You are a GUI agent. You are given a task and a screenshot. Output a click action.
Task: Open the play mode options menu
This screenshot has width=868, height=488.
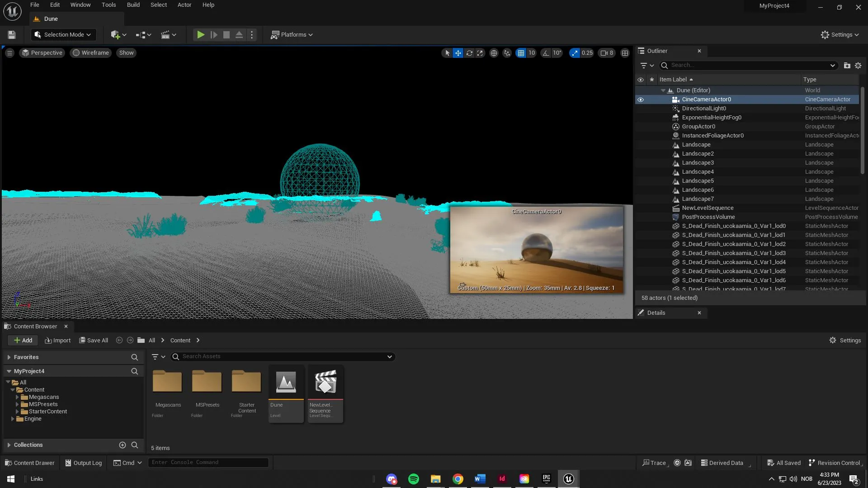[252, 35]
